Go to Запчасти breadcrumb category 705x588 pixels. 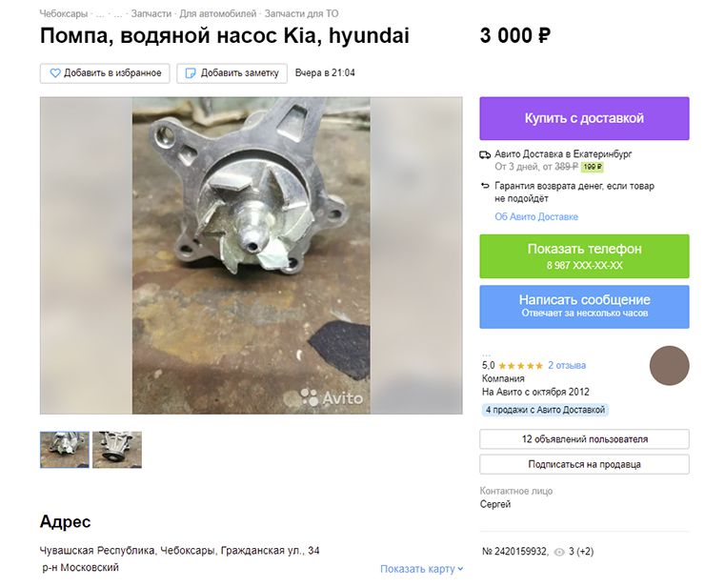click(x=151, y=14)
